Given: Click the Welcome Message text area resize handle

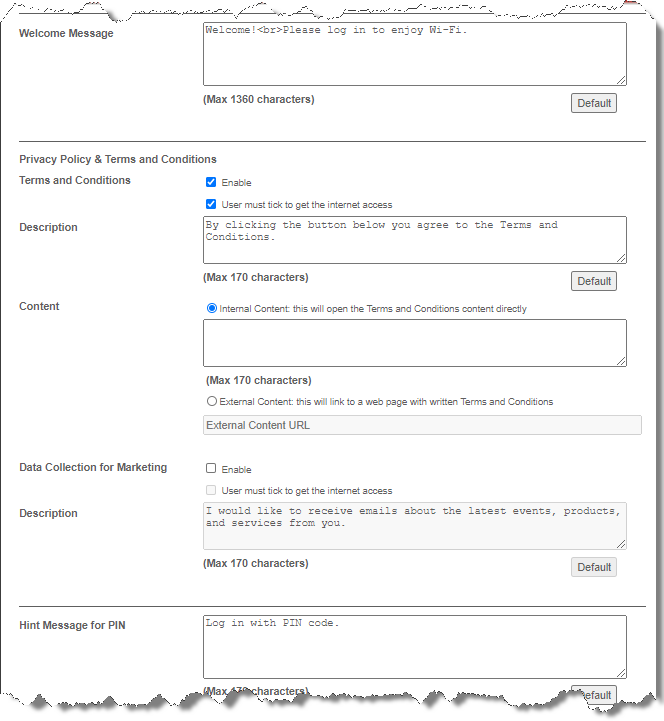Looking at the screenshot, I should pos(621,80).
